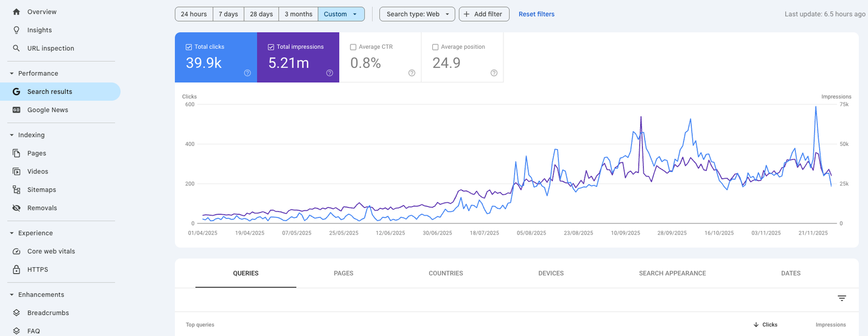The image size is (868, 336).
Task: Collapse the Performance sidebar section
Action: [x=12, y=74]
